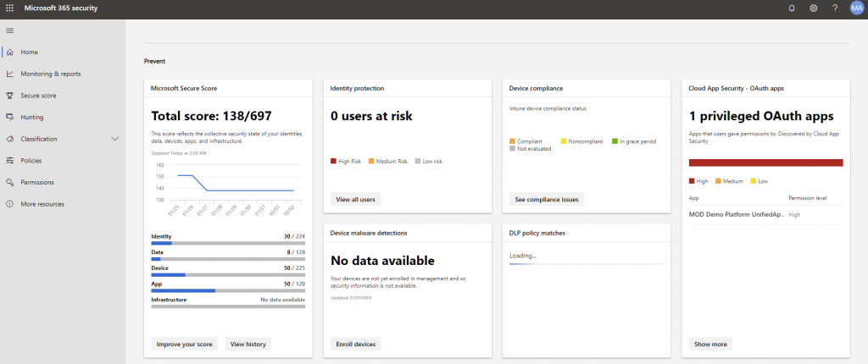
Task: Click the Not evaluated gray swatch
Action: (x=512, y=149)
